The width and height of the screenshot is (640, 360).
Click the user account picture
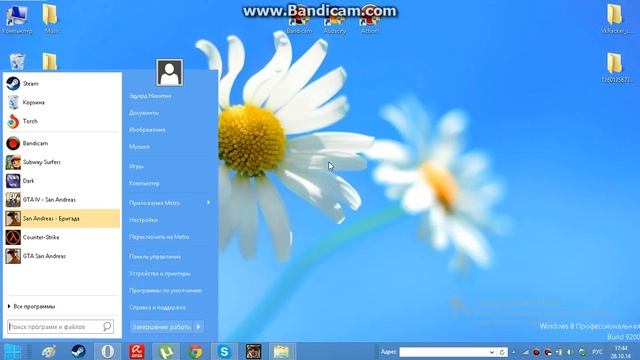pyautogui.click(x=169, y=73)
